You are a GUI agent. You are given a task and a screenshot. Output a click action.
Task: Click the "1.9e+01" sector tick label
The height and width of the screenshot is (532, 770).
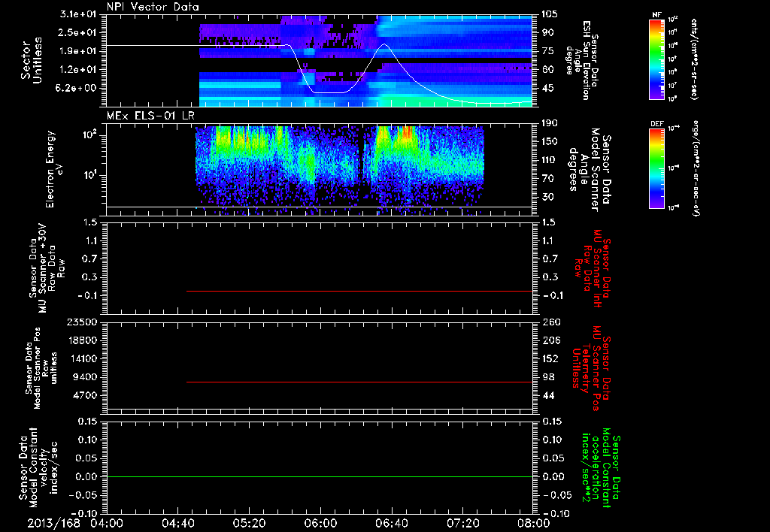[78, 51]
